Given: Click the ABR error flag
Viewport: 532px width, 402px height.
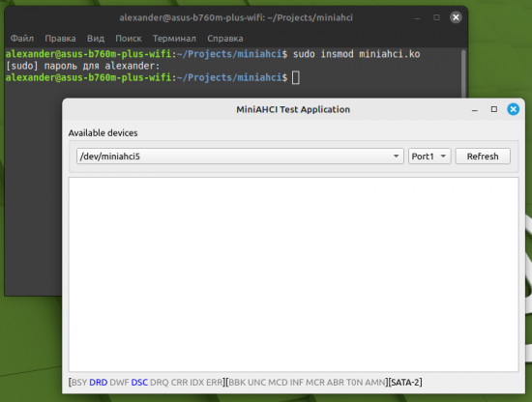Looking at the screenshot, I should click(x=336, y=383).
